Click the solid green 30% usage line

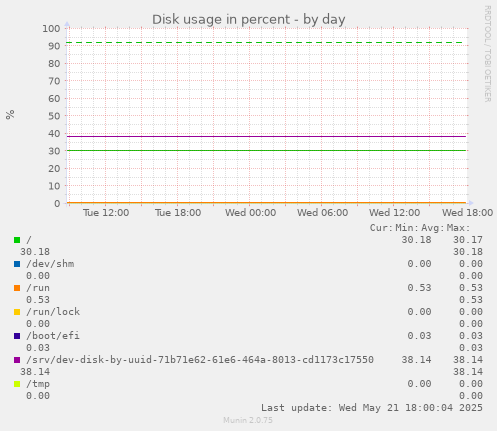(266, 150)
